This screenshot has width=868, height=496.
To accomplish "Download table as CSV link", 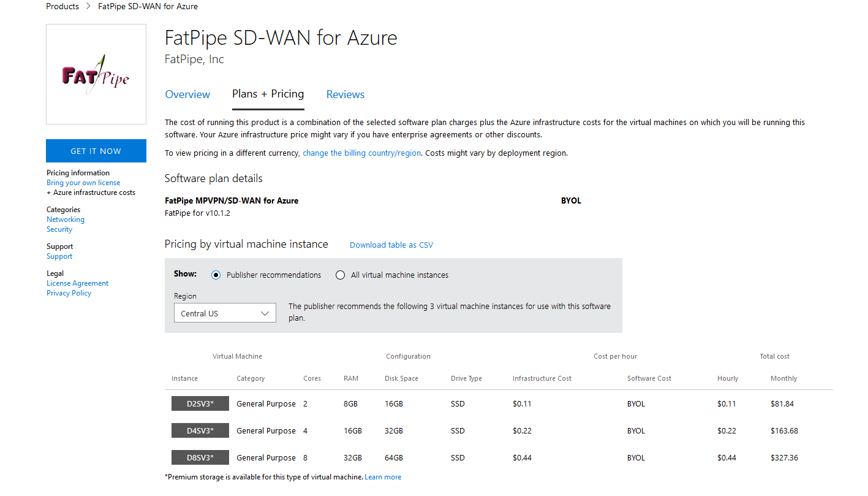I will [x=391, y=245].
